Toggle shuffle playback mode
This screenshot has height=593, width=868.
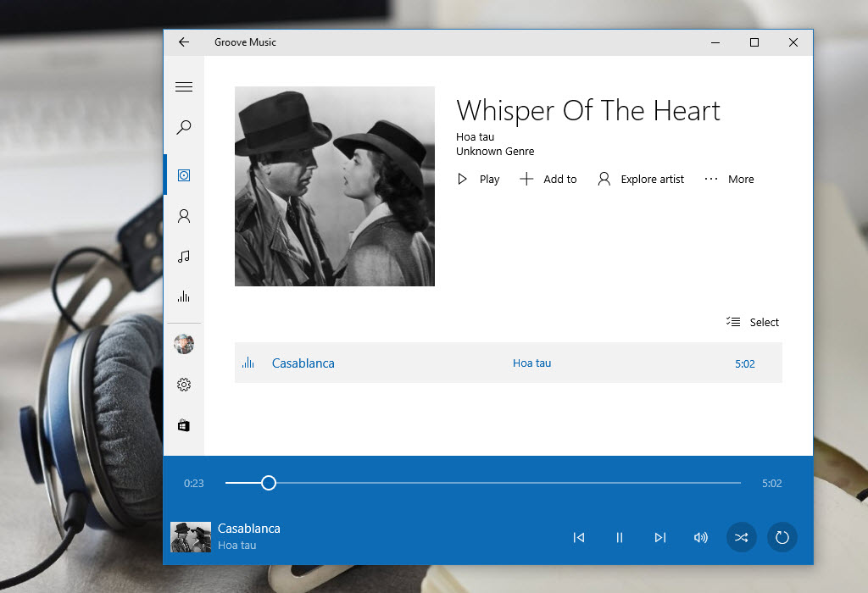point(741,537)
